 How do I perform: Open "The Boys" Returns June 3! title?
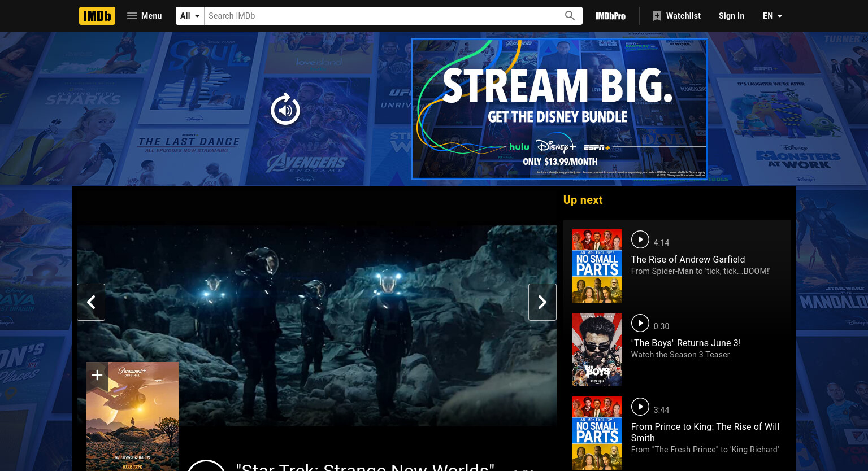click(x=686, y=343)
